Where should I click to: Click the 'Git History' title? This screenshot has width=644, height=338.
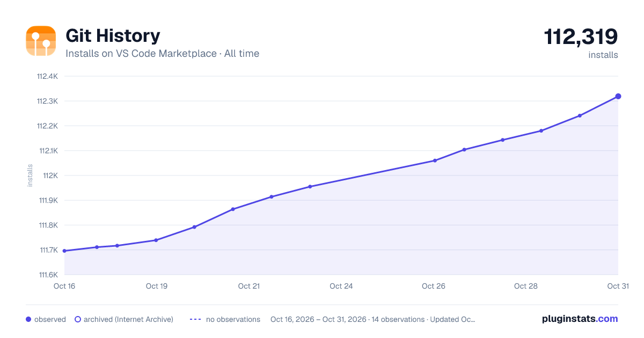tap(113, 35)
